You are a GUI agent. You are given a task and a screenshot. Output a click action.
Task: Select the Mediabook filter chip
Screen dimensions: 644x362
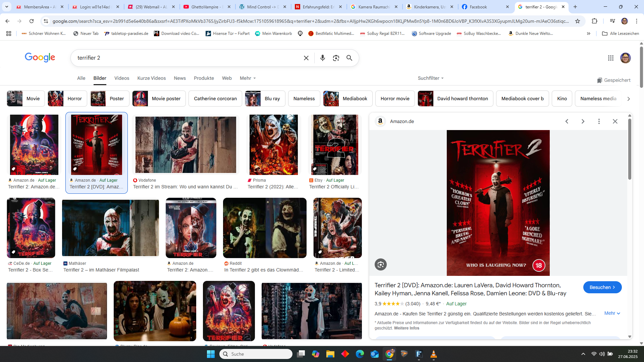pos(347,99)
